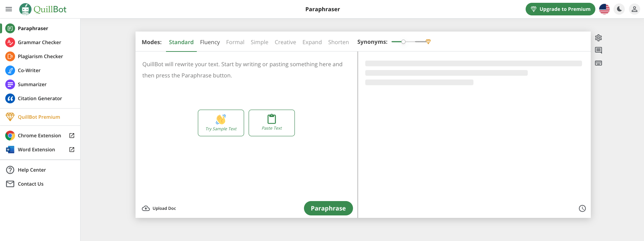Open the user account icon
The height and width of the screenshot is (241, 644).
click(x=635, y=9)
